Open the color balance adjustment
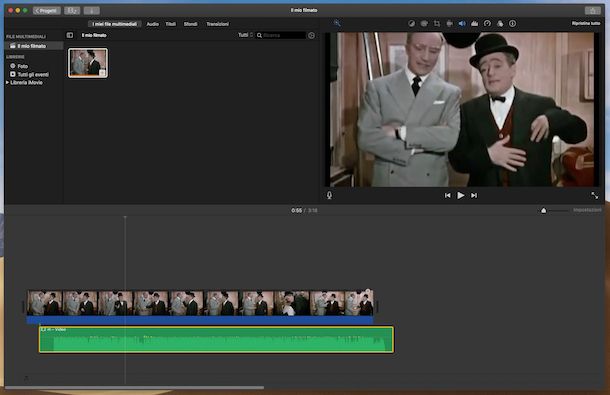Viewport: 610px width, 395px height. [411, 24]
